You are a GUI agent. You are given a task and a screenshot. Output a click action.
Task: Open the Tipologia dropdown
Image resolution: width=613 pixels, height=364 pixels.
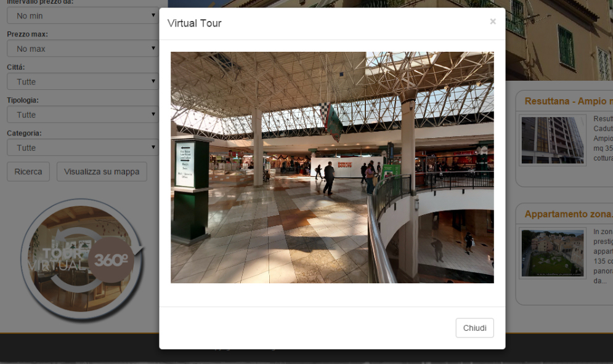[83, 115]
